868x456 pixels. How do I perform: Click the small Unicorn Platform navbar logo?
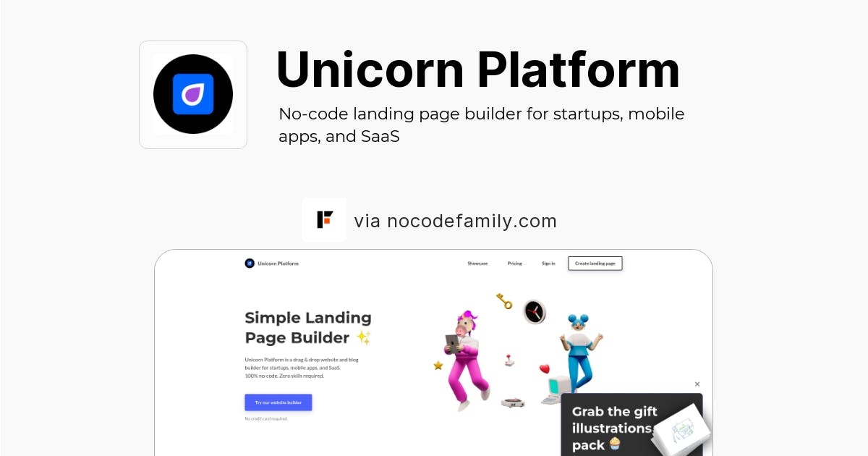[x=250, y=263]
